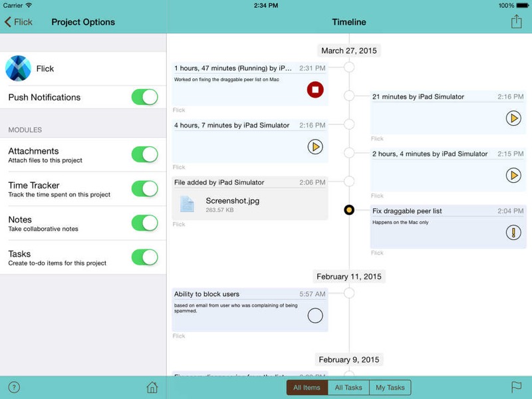Select the My Tasks tab
Image resolution: width=532 pixels, height=399 pixels.
pos(390,388)
